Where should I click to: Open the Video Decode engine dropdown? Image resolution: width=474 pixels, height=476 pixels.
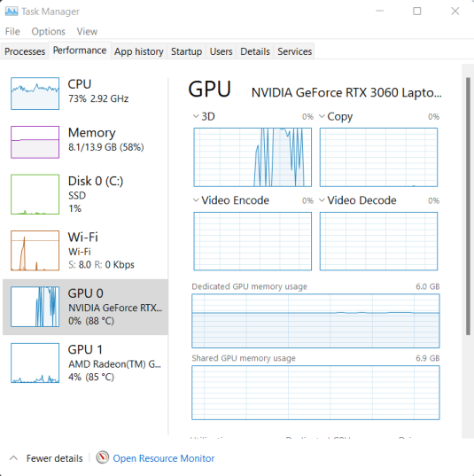[322, 200]
